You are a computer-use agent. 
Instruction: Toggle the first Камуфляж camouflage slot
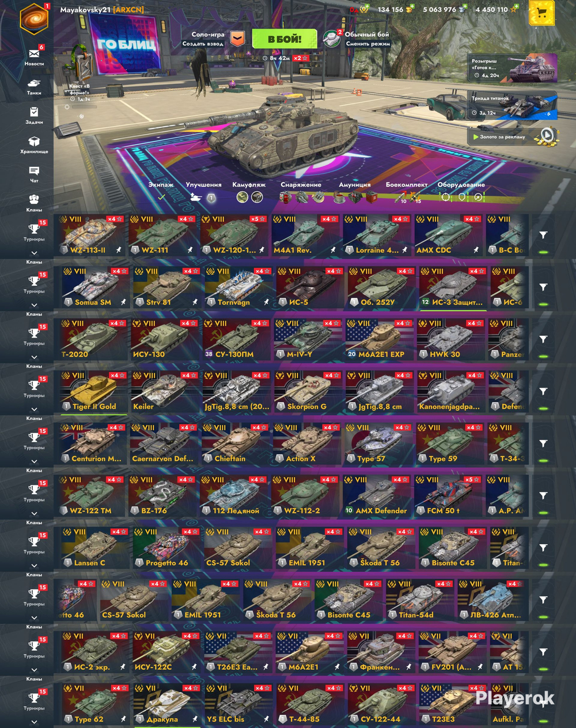[x=242, y=197]
